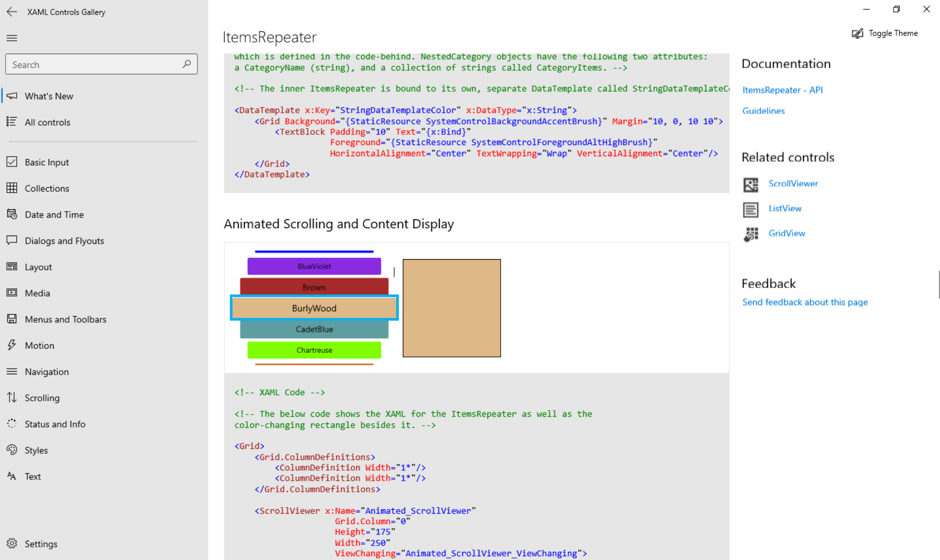
Task: Select the CadetBlue color item
Action: [314, 329]
